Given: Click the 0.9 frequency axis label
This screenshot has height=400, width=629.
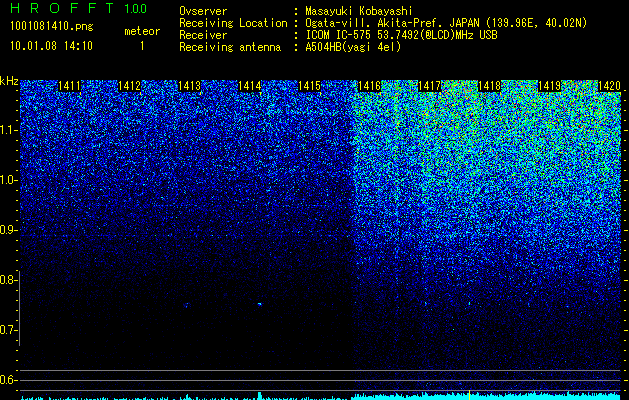Looking at the screenshot, I should point(8,230).
